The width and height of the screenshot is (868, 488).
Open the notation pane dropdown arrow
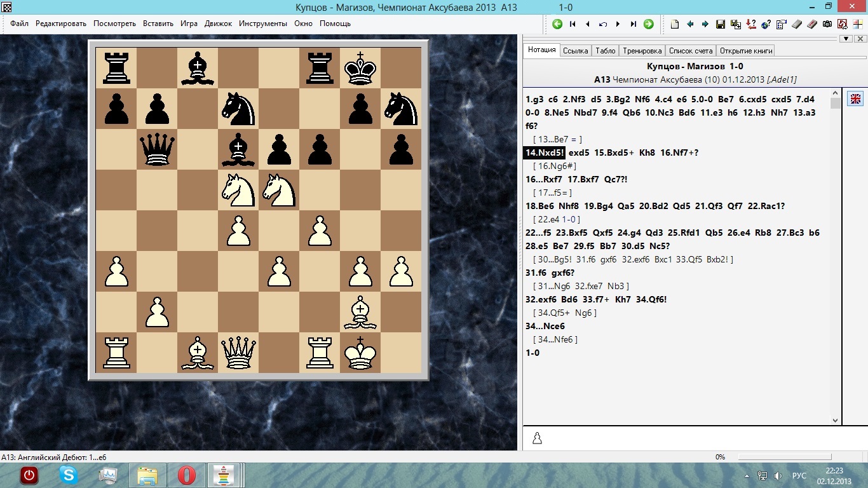[x=845, y=39]
